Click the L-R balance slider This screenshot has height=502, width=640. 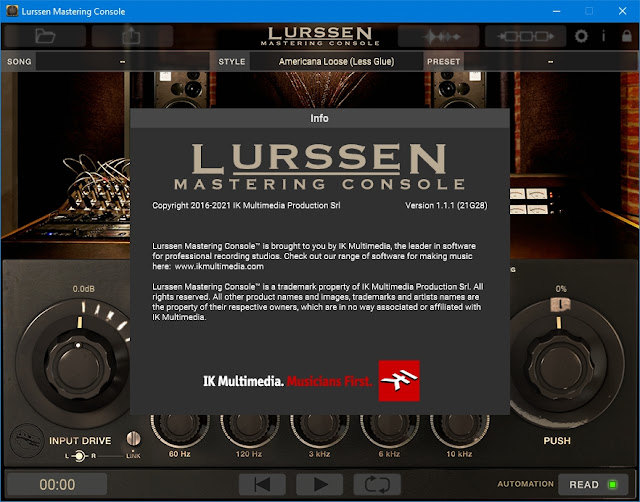[79, 455]
